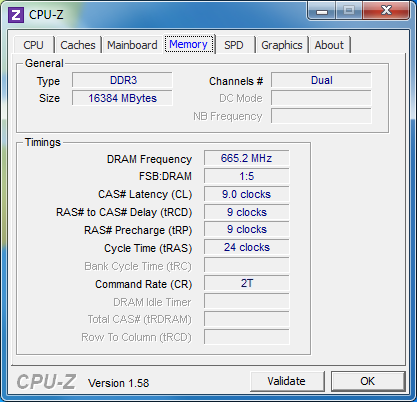
Task: Click the 'CPU-Z' window title text
Action: point(46,15)
